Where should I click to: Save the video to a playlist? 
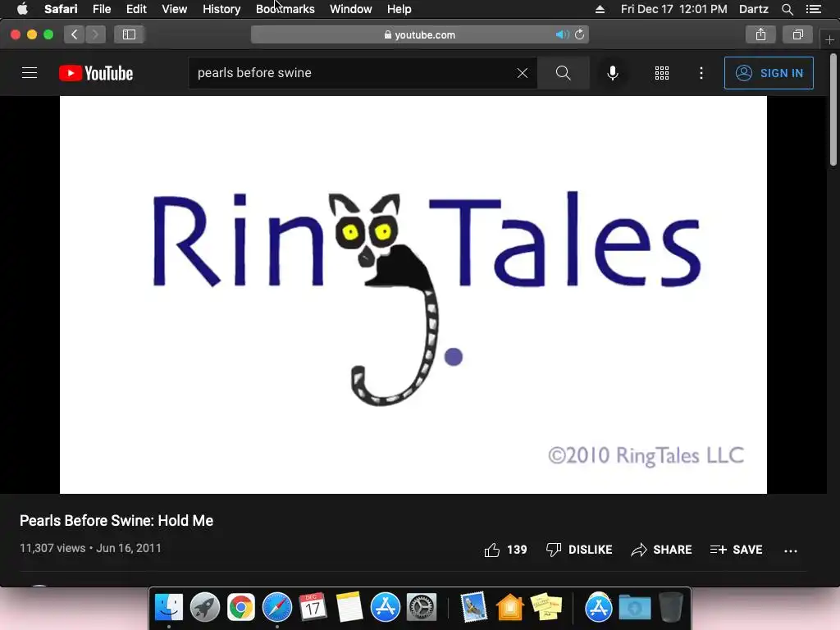736,550
